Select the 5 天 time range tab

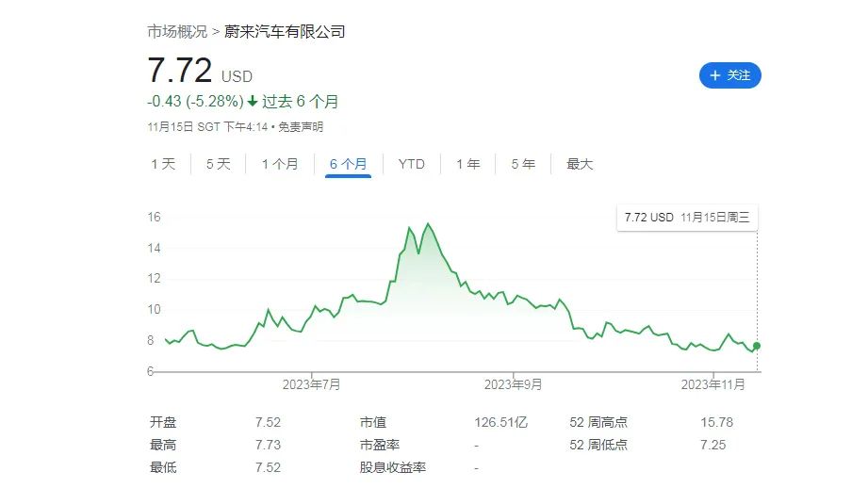(x=218, y=164)
